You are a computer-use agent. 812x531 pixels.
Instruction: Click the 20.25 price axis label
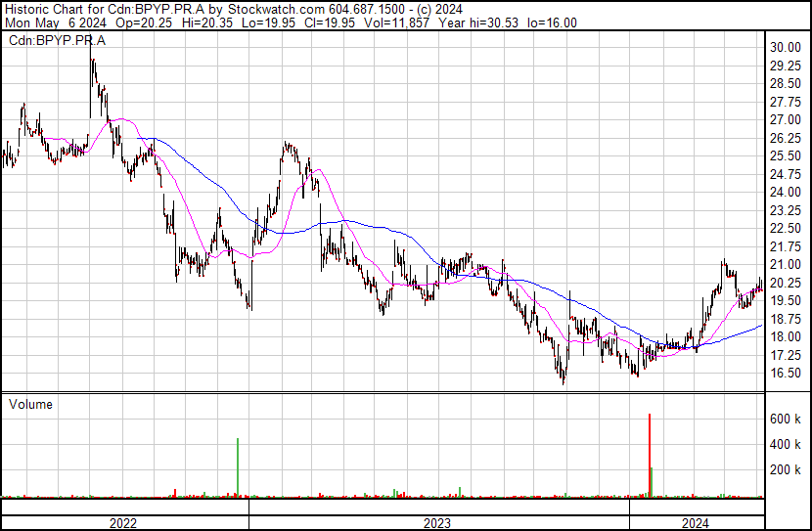786,283
